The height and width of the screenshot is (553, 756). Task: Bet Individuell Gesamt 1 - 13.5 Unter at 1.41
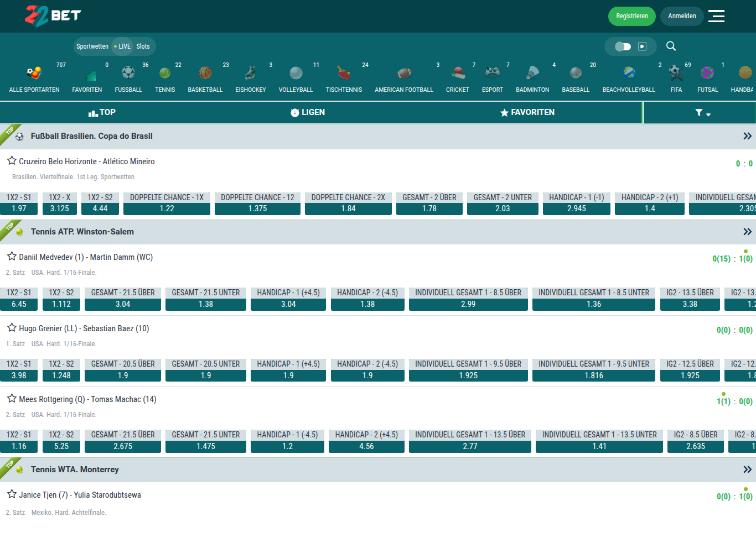coord(599,446)
